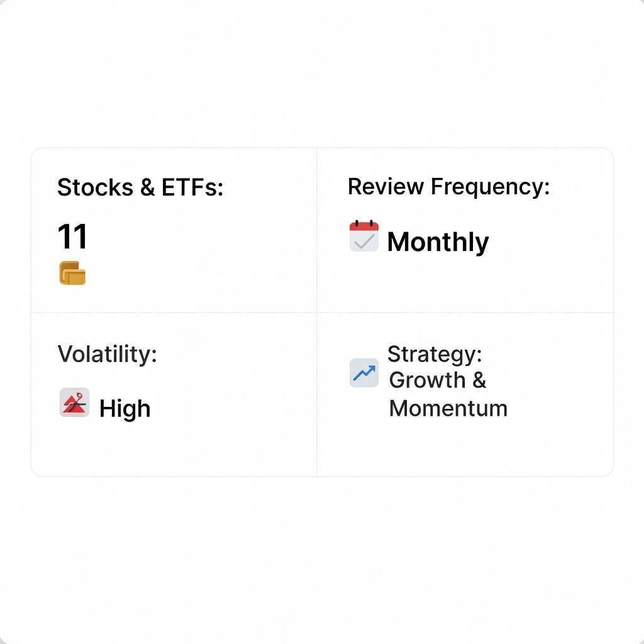The height and width of the screenshot is (644, 644).
Task: Select the "Monthly" value text
Action: tap(438, 242)
